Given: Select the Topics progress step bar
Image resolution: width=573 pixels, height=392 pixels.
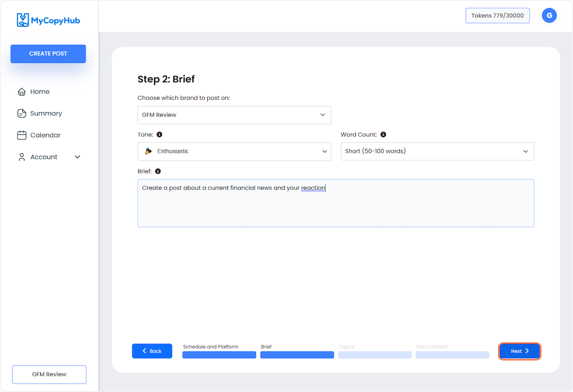Looking at the screenshot, I should (x=375, y=355).
